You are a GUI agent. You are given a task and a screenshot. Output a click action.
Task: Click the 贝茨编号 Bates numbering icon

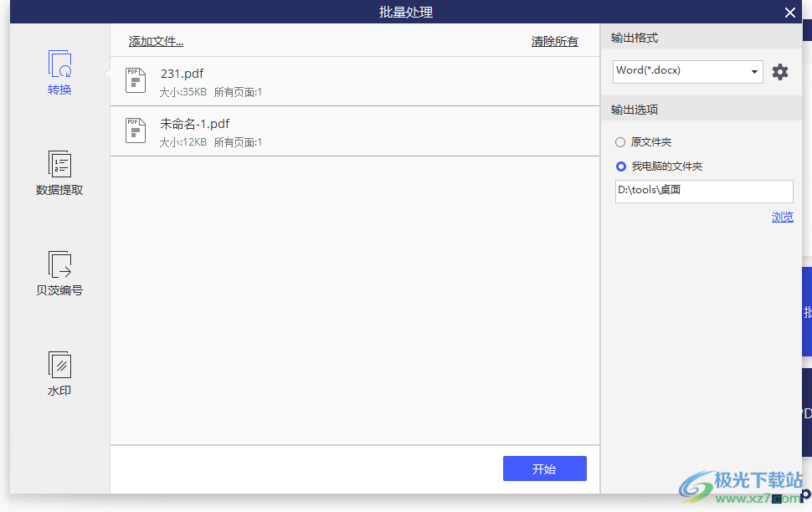[x=59, y=265]
